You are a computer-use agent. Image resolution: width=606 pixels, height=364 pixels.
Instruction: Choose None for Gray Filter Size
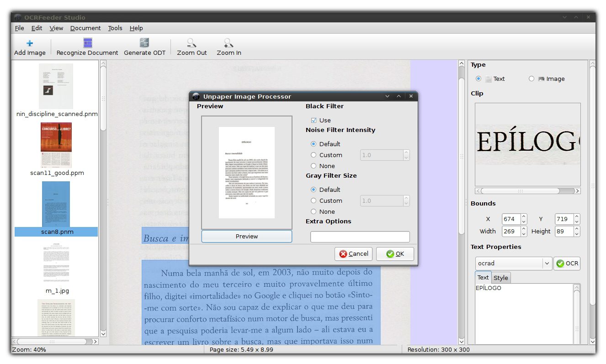pyautogui.click(x=314, y=212)
